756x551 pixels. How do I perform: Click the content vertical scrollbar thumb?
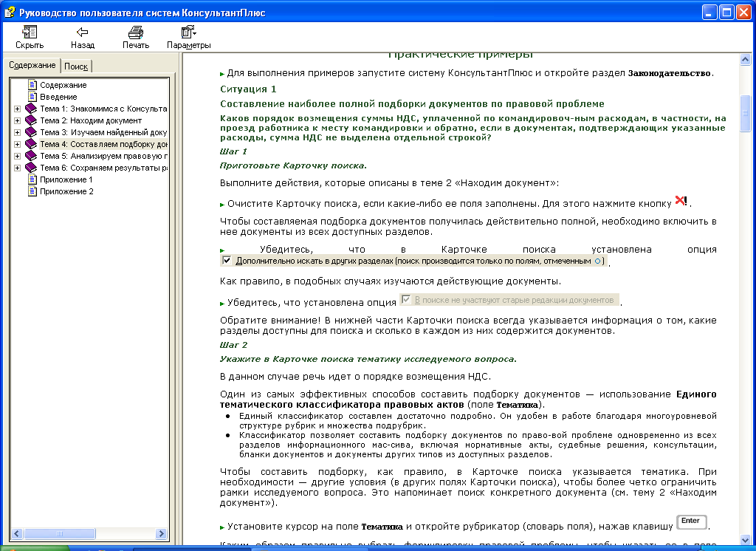coord(745,114)
